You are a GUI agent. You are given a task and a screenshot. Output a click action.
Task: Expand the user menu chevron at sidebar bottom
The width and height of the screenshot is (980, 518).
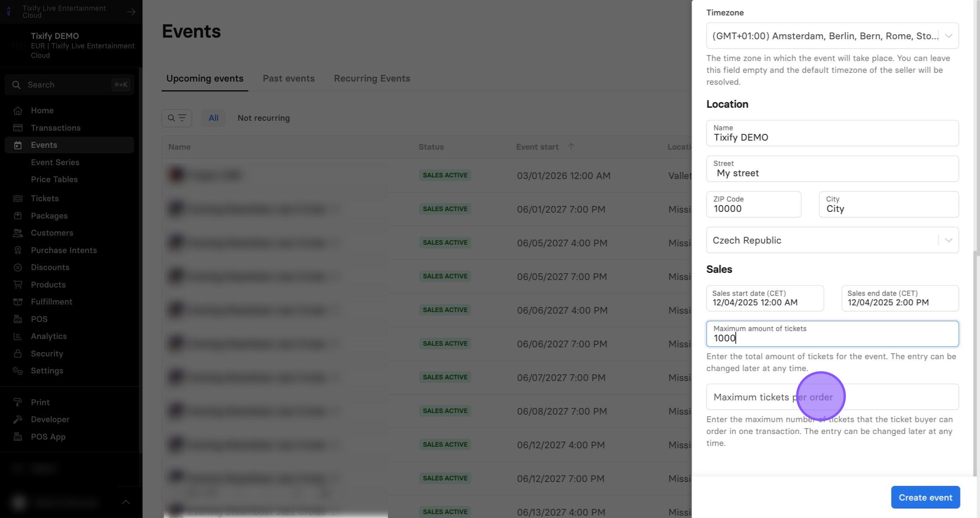(x=126, y=502)
